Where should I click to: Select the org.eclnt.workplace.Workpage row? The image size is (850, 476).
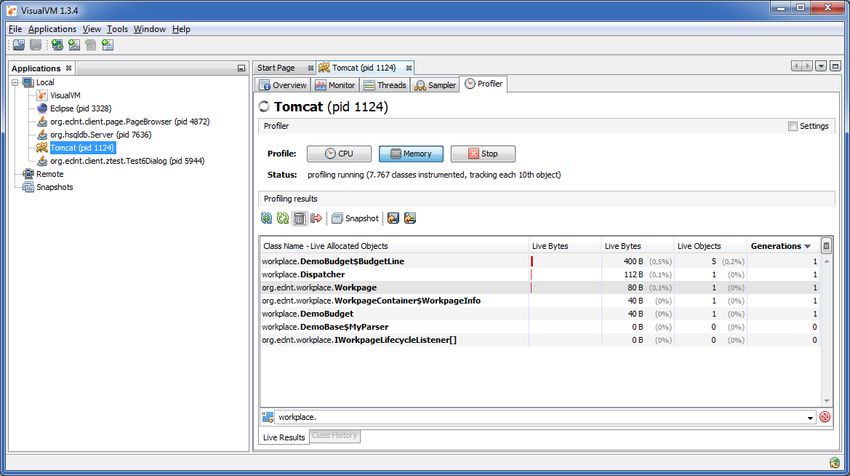click(540, 287)
